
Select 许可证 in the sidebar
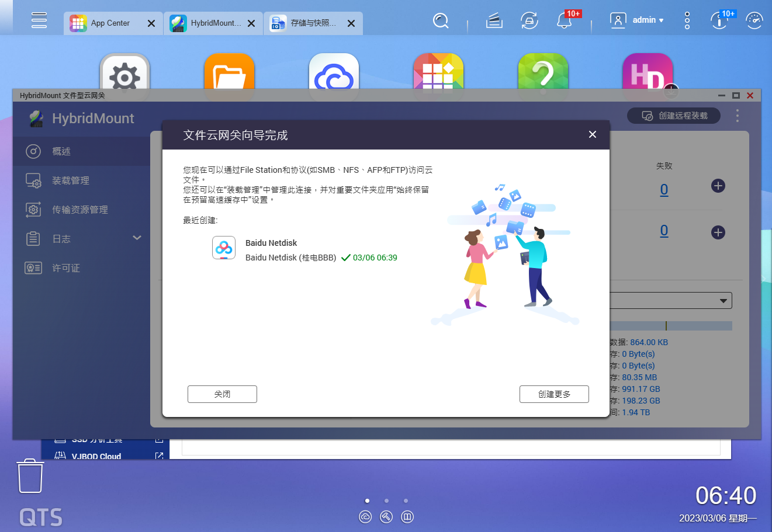pyautogui.click(x=82, y=268)
